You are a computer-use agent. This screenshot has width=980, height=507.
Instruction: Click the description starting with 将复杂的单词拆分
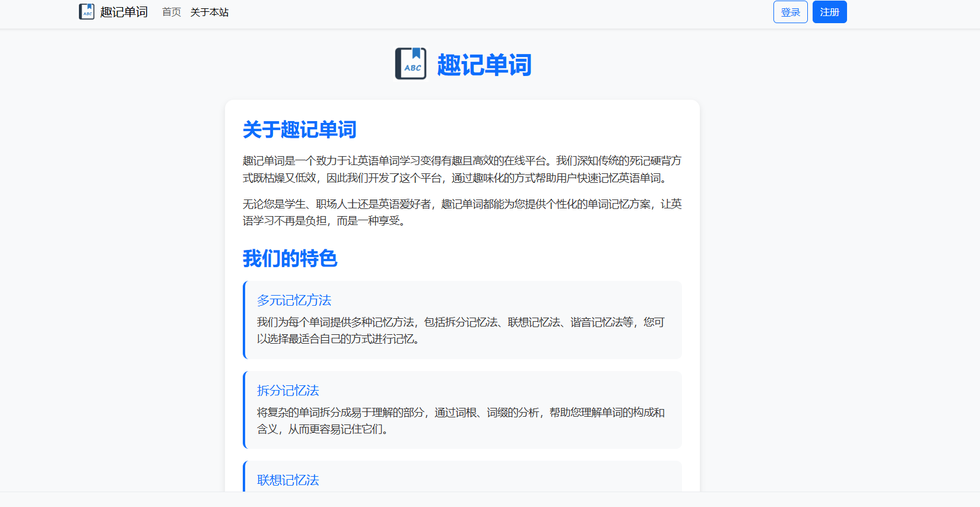pos(461,421)
